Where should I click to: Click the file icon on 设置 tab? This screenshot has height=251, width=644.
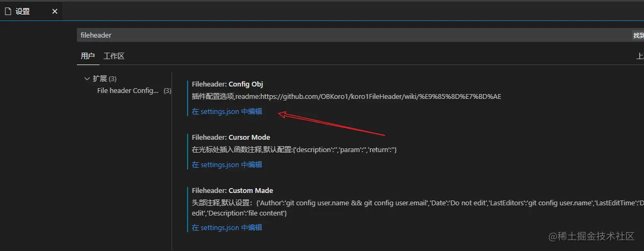8,11
